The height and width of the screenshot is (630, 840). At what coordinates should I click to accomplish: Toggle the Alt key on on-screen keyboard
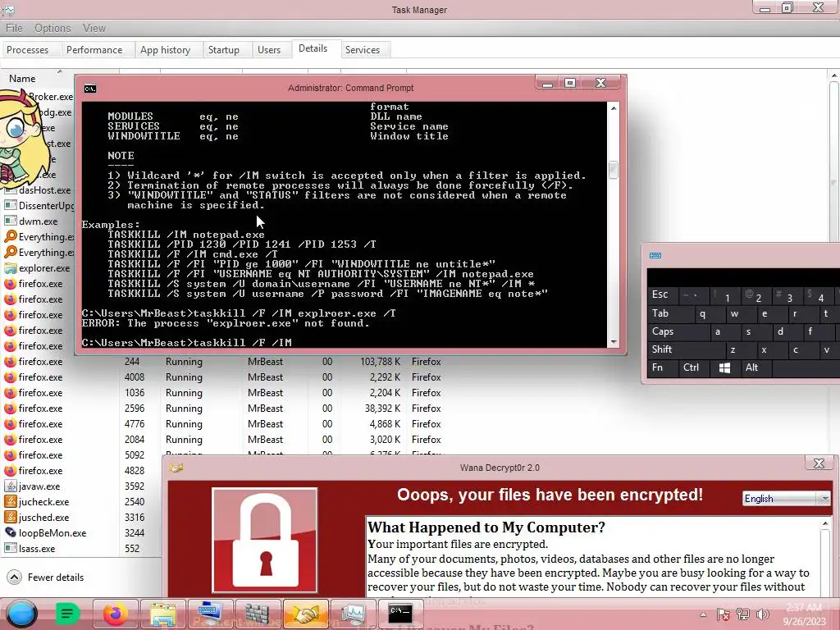coord(756,367)
